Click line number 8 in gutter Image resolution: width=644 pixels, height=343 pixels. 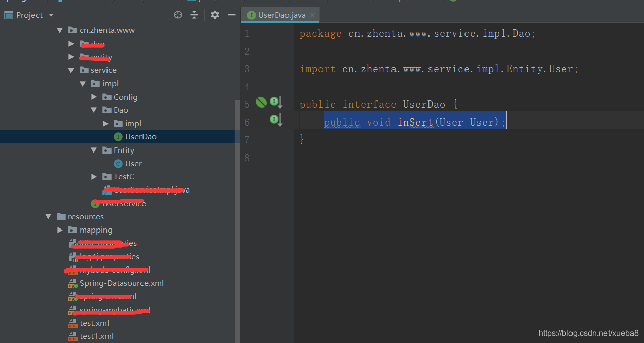pos(247,158)
